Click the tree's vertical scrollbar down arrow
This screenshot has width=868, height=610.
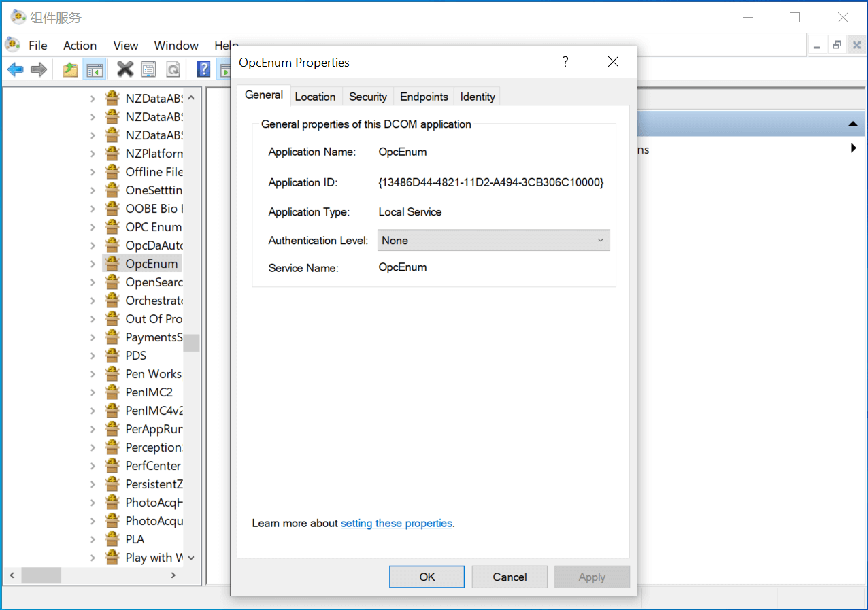[191, 558]
